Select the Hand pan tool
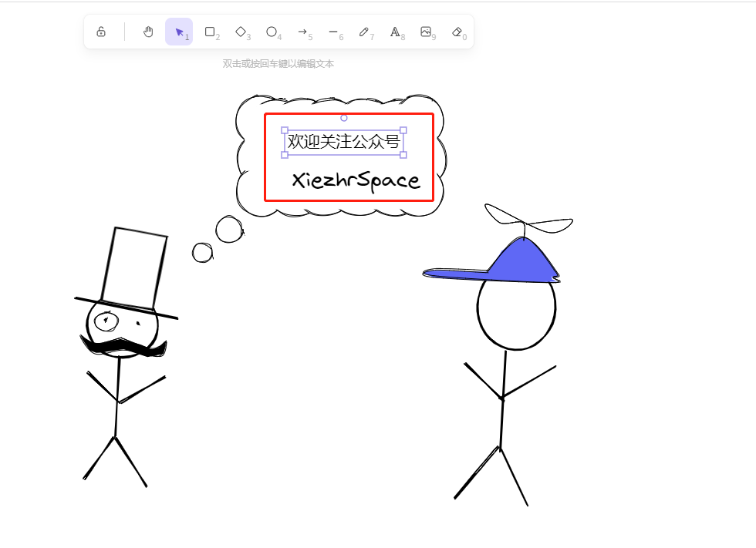This screenshot has height=548, width=756. coord(148,32)
